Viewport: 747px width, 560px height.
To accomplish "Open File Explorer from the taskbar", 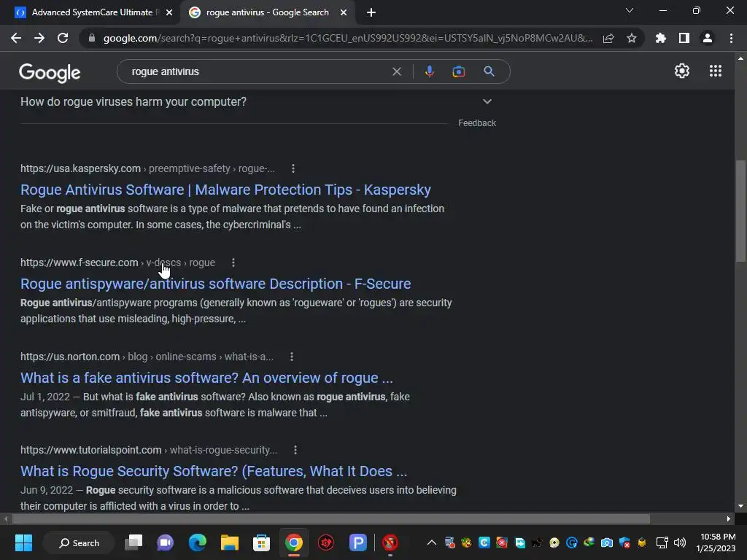I will pos(229,542).
